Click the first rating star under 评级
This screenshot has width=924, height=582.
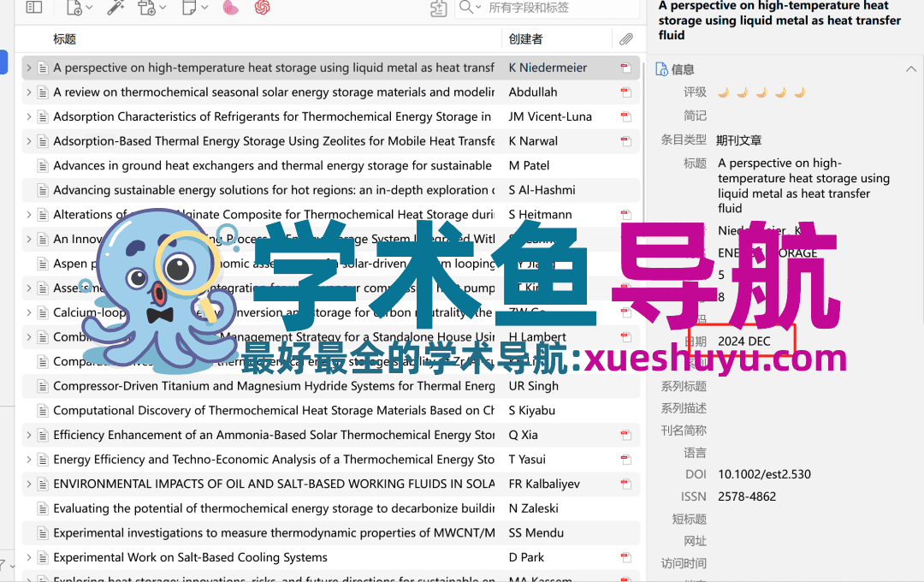click(723, 92)
